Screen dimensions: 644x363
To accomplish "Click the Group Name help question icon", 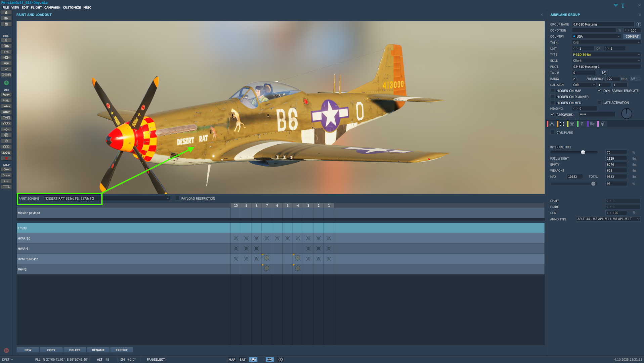I will pyautogui.click(x=639, y=24).
